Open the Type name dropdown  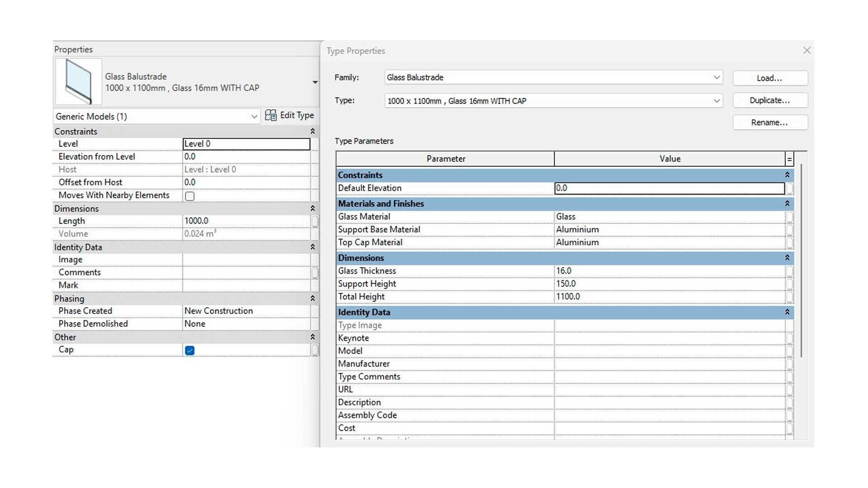pyautogui.click(x=716, y=101)
